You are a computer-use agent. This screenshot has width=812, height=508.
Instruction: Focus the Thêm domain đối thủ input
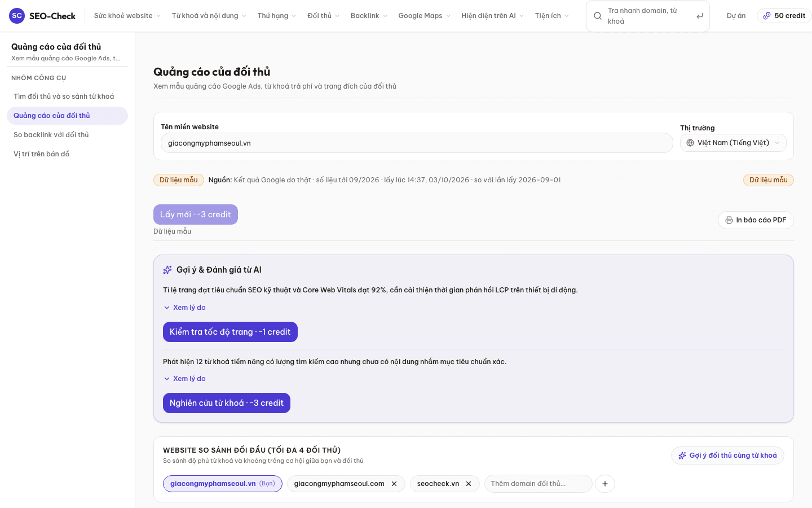tap(538, 484)
